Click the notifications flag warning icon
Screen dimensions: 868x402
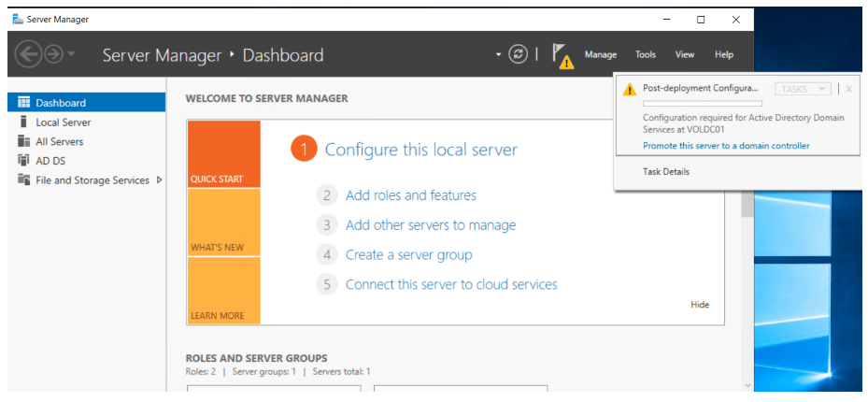click(x=562, y=56)
